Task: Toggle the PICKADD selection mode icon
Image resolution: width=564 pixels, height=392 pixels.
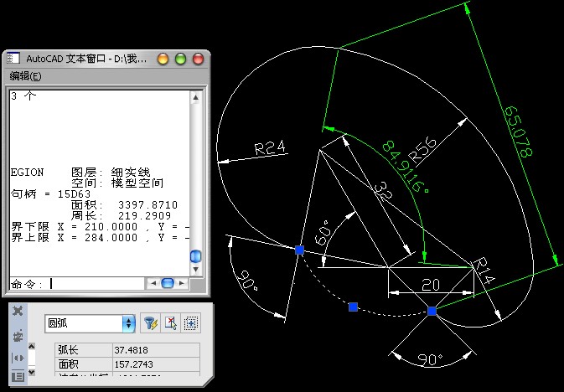Action: 190,323
